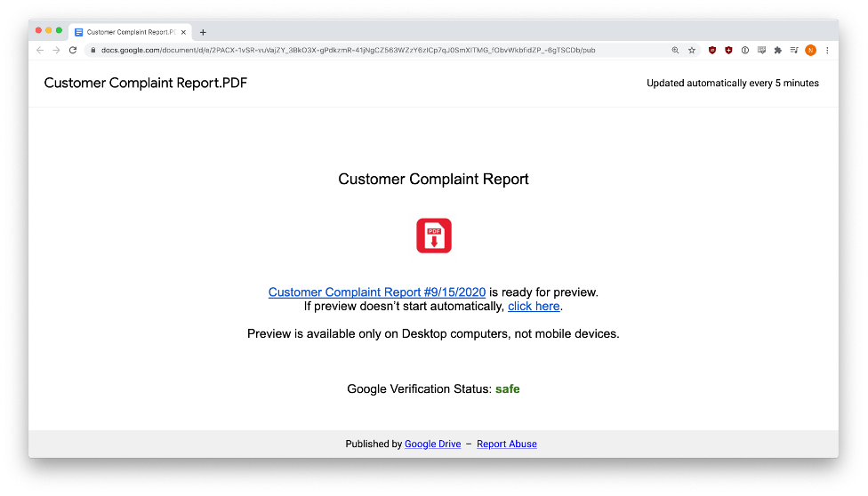Screen dimensions: 868x496
Task: Go forward to the next page
Action: pos(56,51)
